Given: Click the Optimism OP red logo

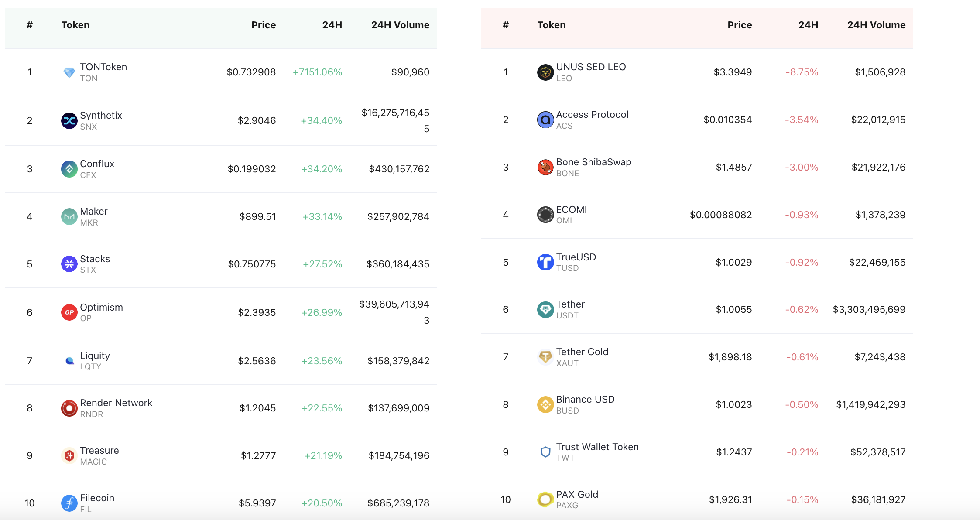Looking at the screenshot, I should 69,312.
